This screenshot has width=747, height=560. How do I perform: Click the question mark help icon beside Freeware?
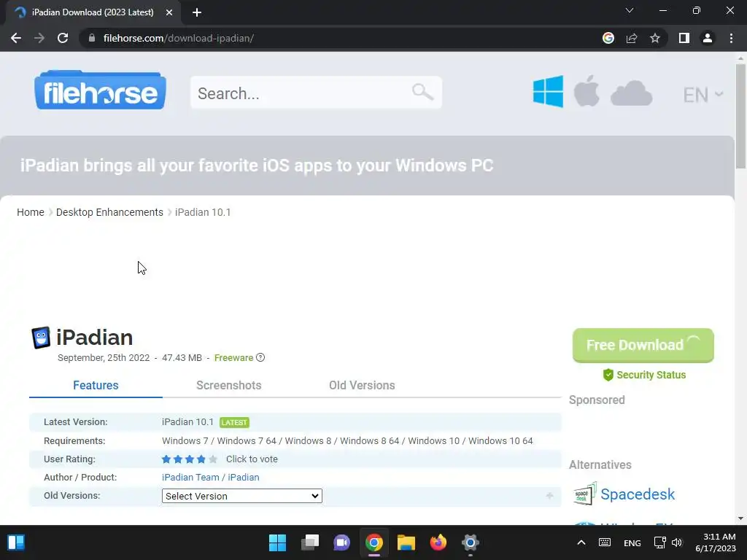coord(260,357)
